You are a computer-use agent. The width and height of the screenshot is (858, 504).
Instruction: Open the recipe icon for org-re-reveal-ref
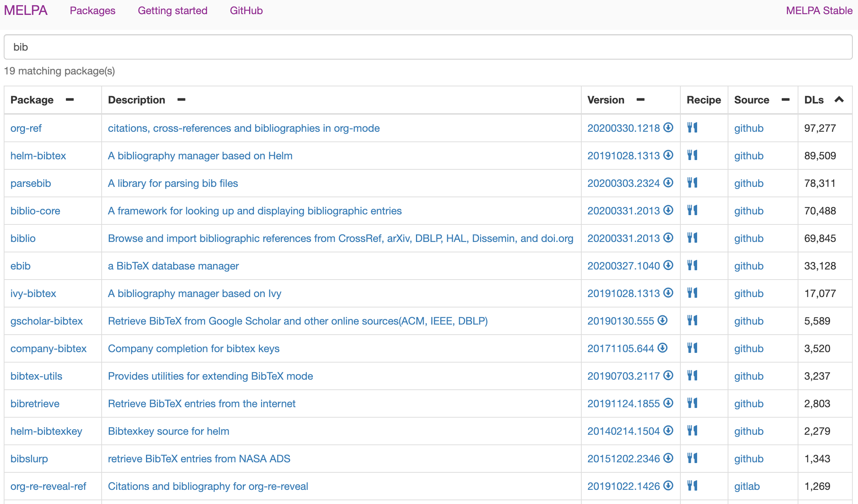pos(692,486)
